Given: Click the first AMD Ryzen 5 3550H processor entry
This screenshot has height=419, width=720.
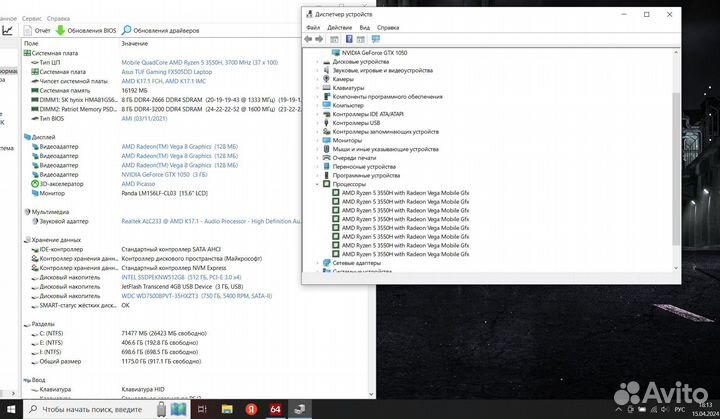Looking at the screenshot, I should tap(405, 193).
